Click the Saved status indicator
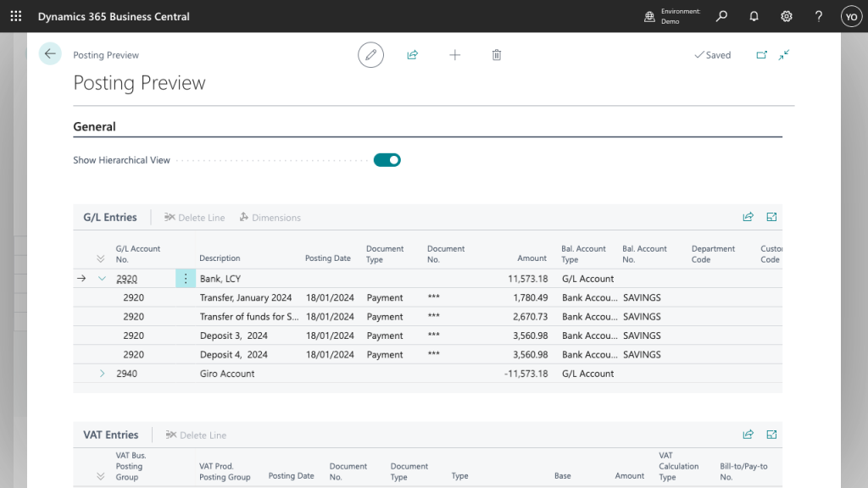 pyautogui.click(x=712, y=55)
